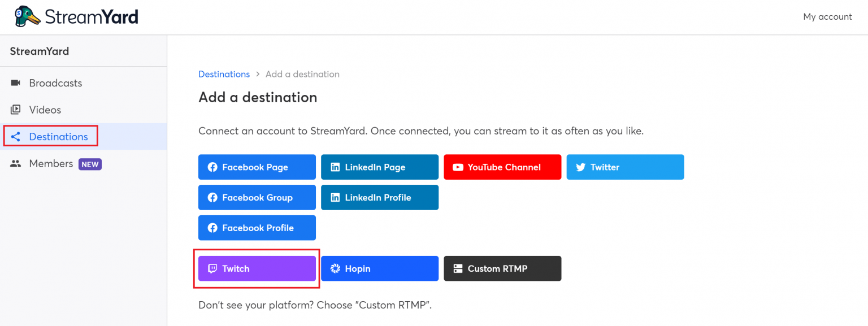Choose LinkedIn Profile as destination
This screenshot has height=326, width=868.
tap(380, 197)
